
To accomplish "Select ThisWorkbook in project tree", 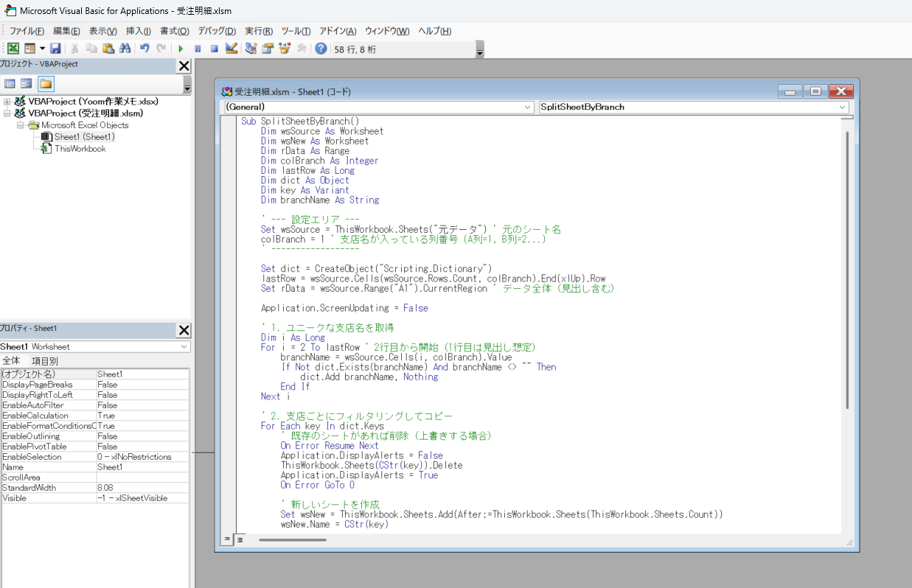I will 80,149.
